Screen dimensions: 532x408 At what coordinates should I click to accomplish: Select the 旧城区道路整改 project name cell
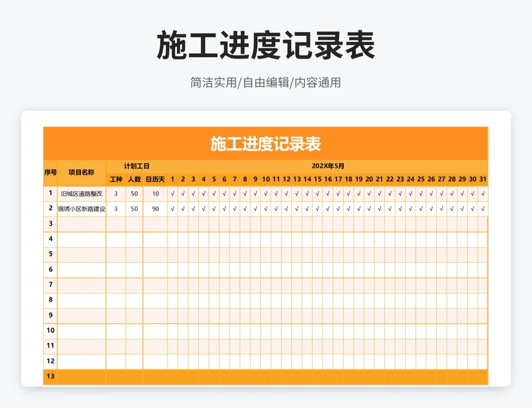[82, 194]
